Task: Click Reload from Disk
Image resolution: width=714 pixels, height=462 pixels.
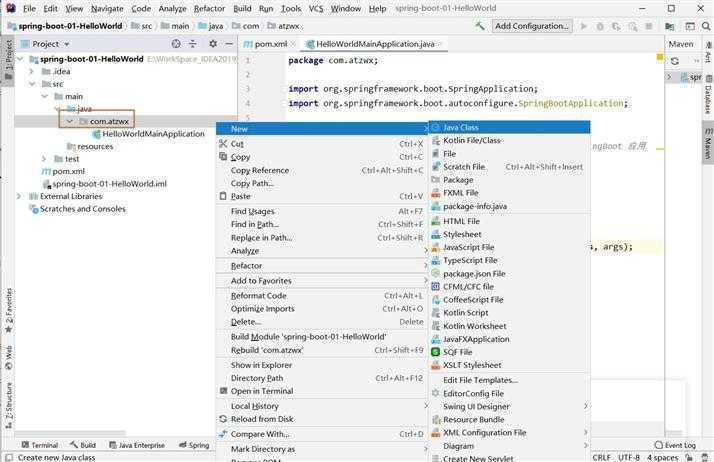Action: (321, 419)
